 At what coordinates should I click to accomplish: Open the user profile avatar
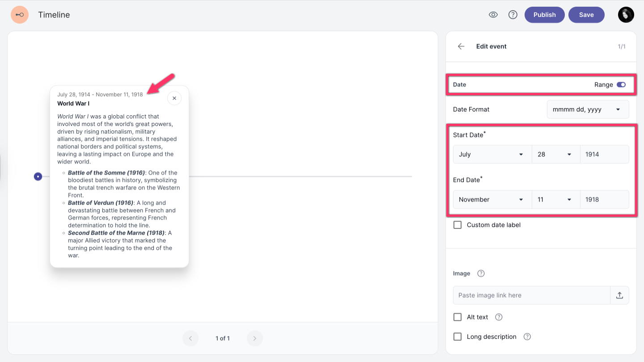[x=626, y=15]
